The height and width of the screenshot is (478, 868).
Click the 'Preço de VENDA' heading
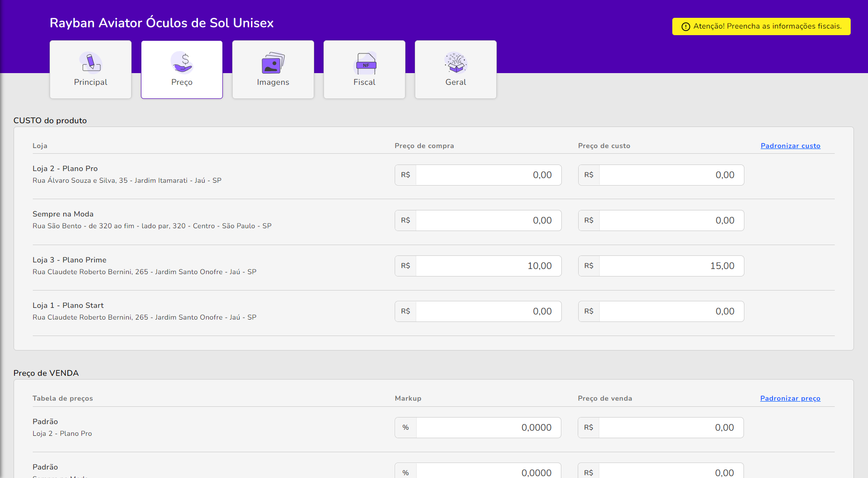tap(46, 373)
